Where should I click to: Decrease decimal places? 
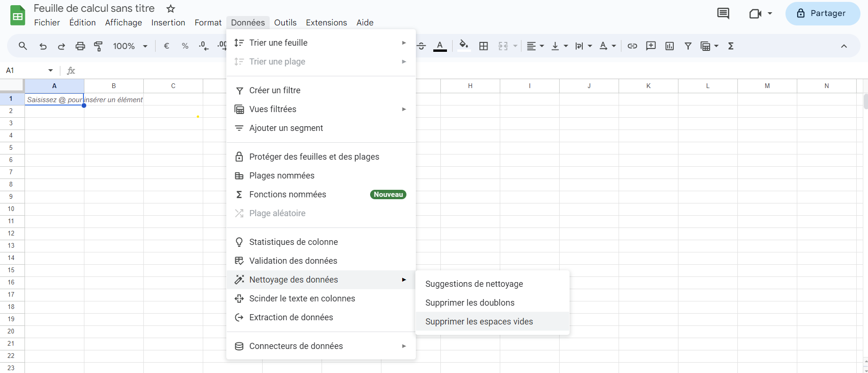click(204, 46)
